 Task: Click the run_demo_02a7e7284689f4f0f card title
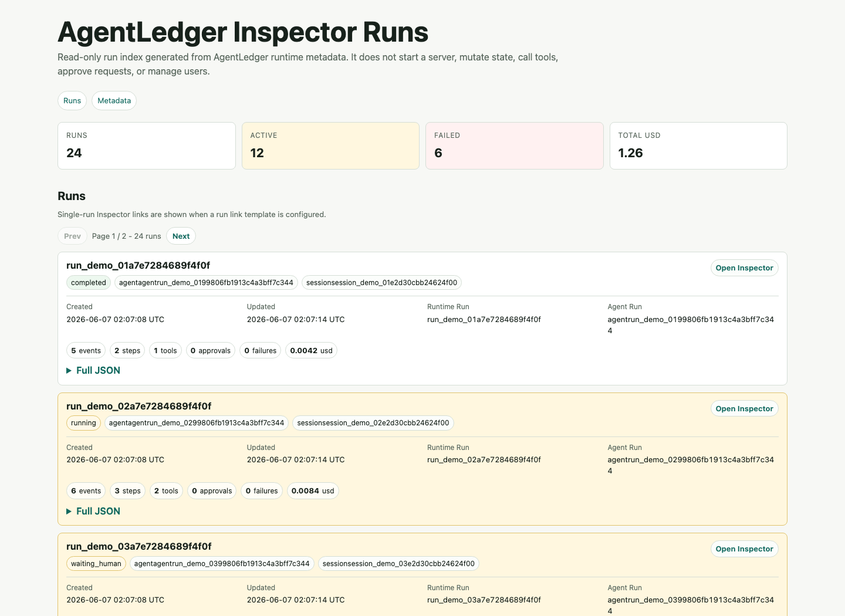point(138,406)
